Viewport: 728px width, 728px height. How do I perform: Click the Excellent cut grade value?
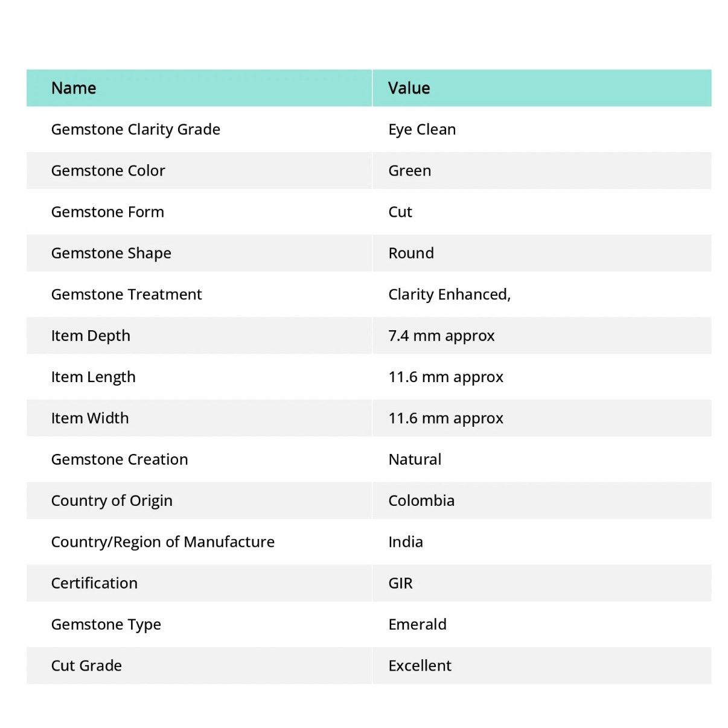[x=420, y=666]
